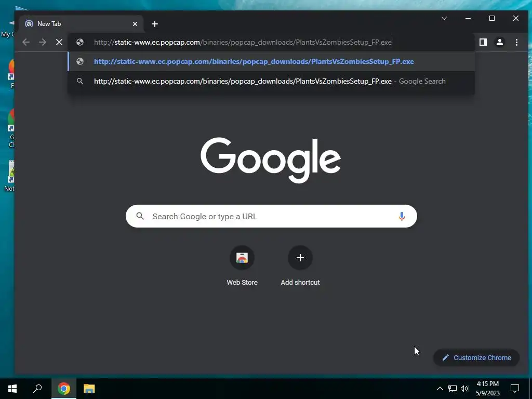
Task: Click the globe icon in the address bar
Action: point(80,42)
